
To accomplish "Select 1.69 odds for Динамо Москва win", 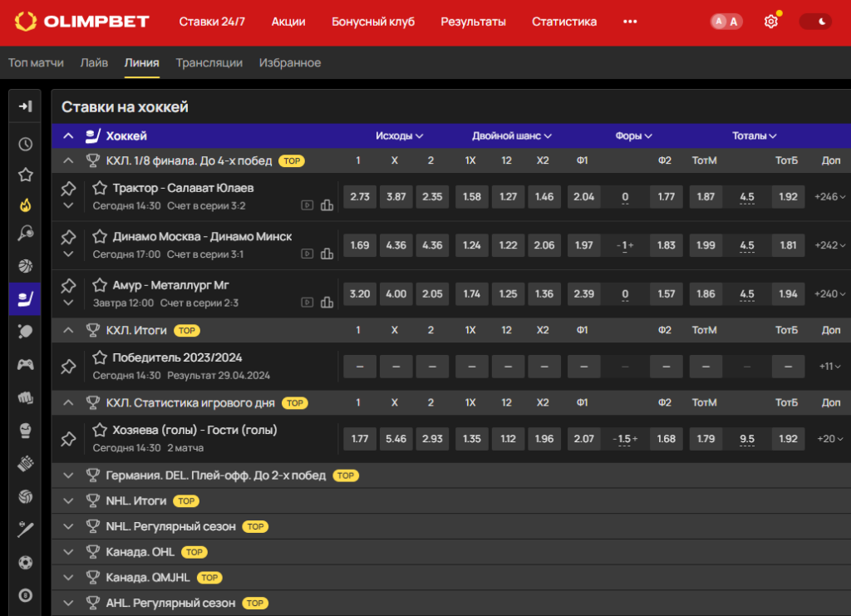I will click(360, 244).
